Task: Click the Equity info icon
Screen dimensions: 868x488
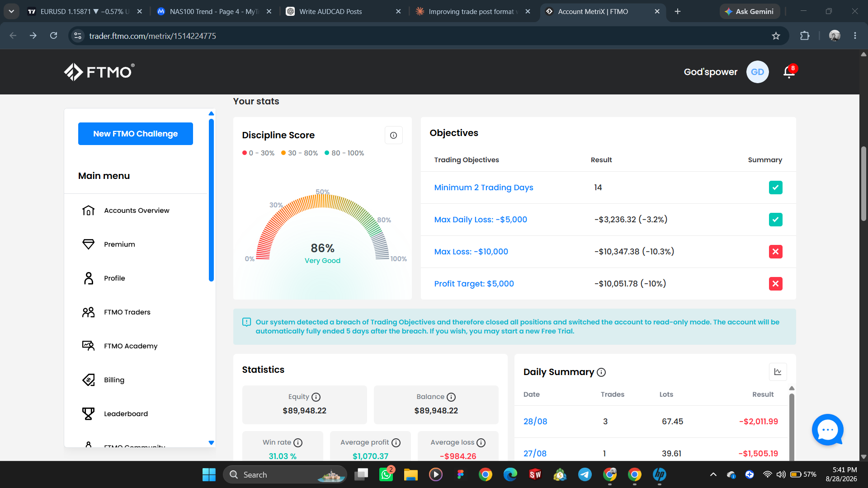Action: (x=316, y=397)
